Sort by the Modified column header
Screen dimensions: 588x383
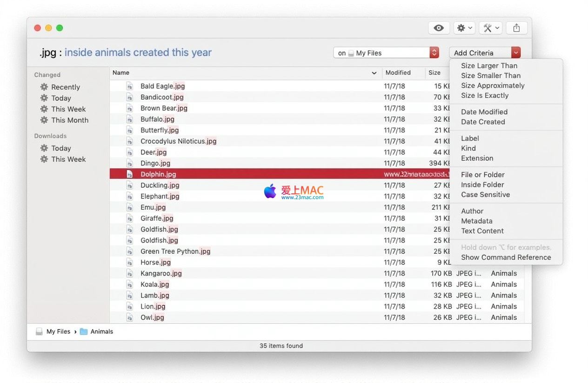[x=398, y=73]
